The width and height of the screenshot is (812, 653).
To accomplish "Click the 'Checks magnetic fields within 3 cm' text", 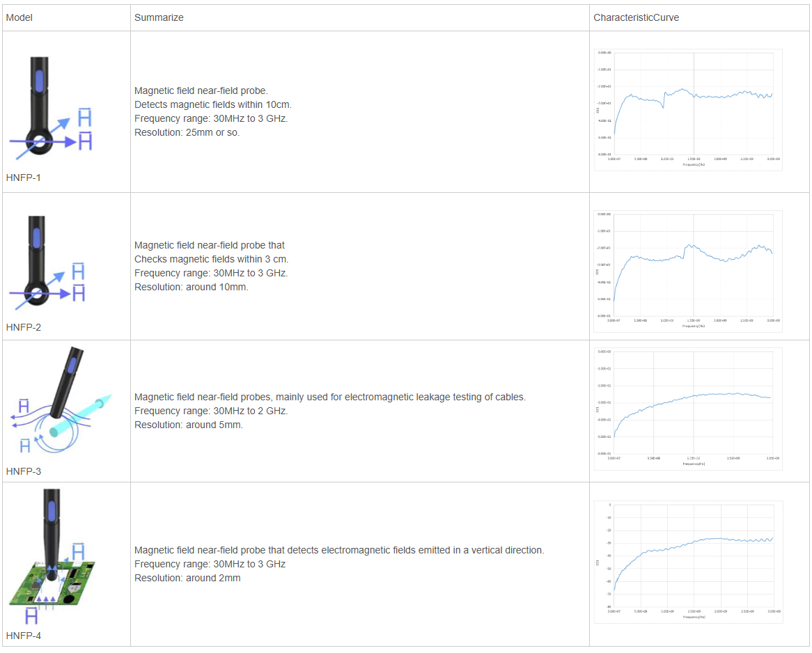I will (211, 259).
